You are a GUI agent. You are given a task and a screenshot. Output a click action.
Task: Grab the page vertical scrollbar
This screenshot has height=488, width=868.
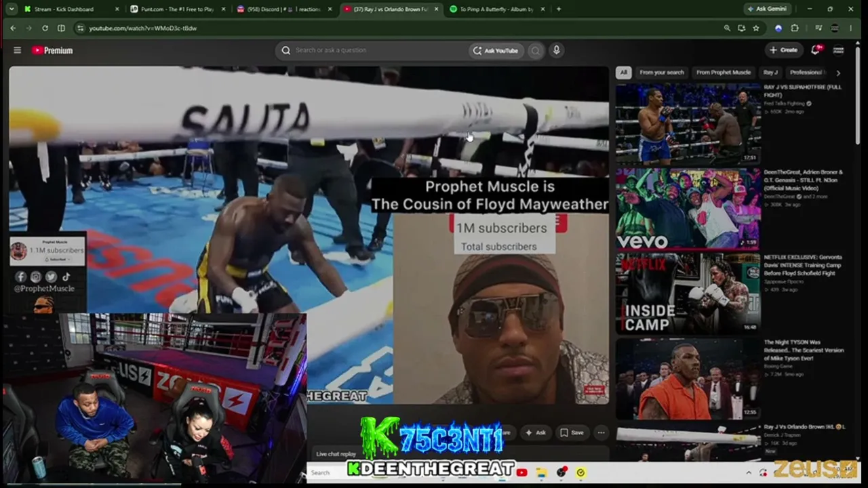click(x=857, y=95)
